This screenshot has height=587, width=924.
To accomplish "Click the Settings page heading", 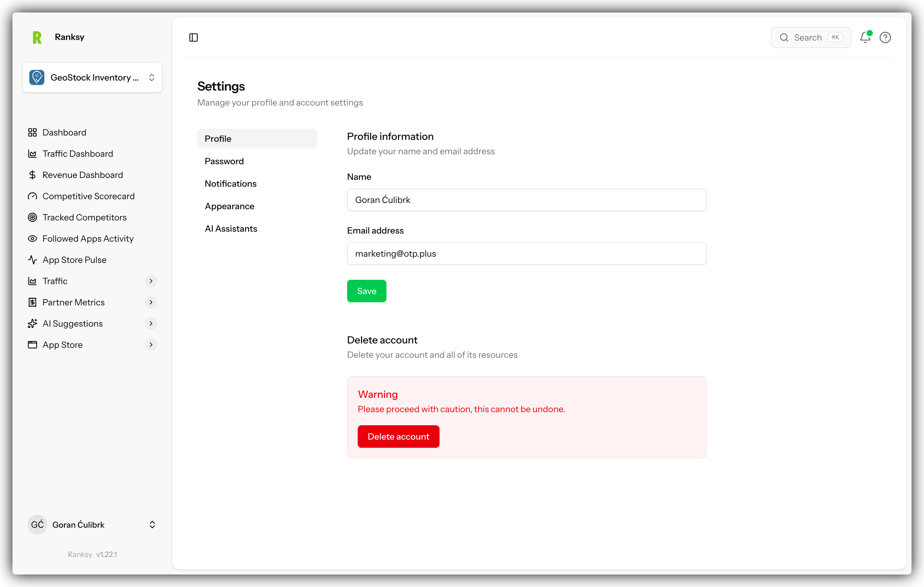I will (x=221, y=86).
